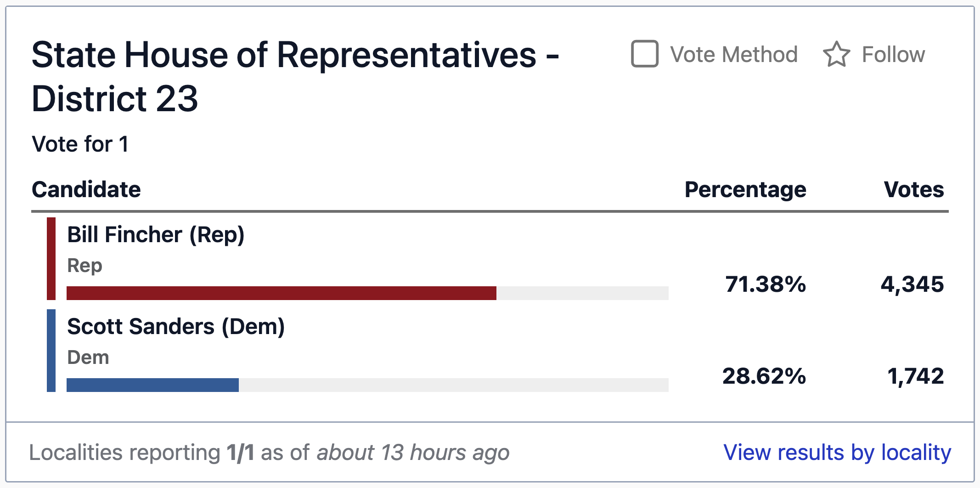This screenshot has height=488, width=980.
Task: Click the 1,742 vote count
Action: coord(916,376)
